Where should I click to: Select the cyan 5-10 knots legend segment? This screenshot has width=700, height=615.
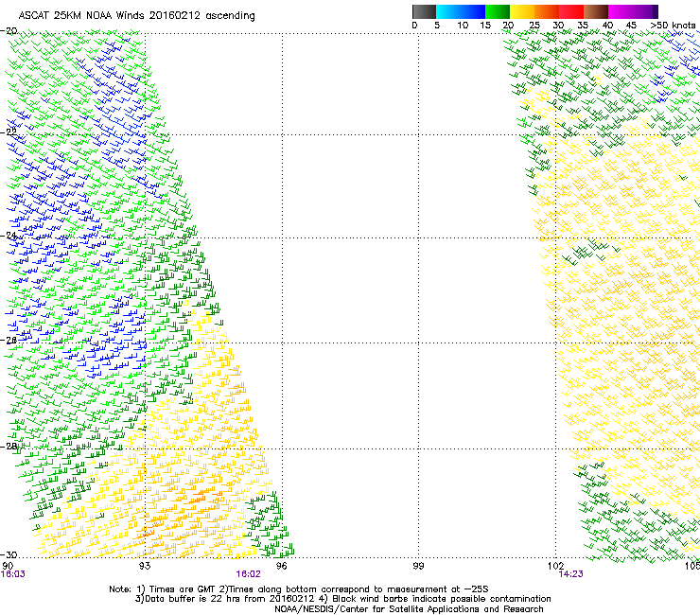pos(448,11)
